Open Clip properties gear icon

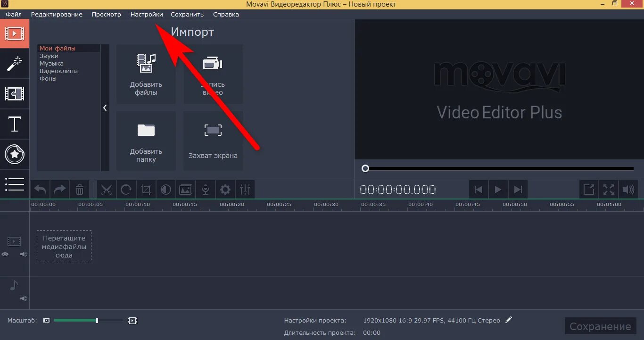[x=225, y=190]
